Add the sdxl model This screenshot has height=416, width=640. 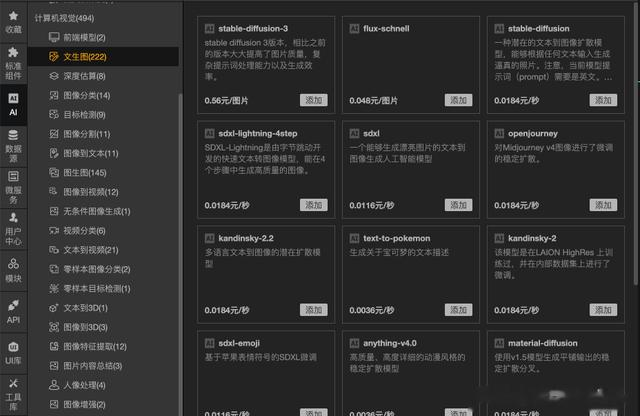[x=458, y=205]
